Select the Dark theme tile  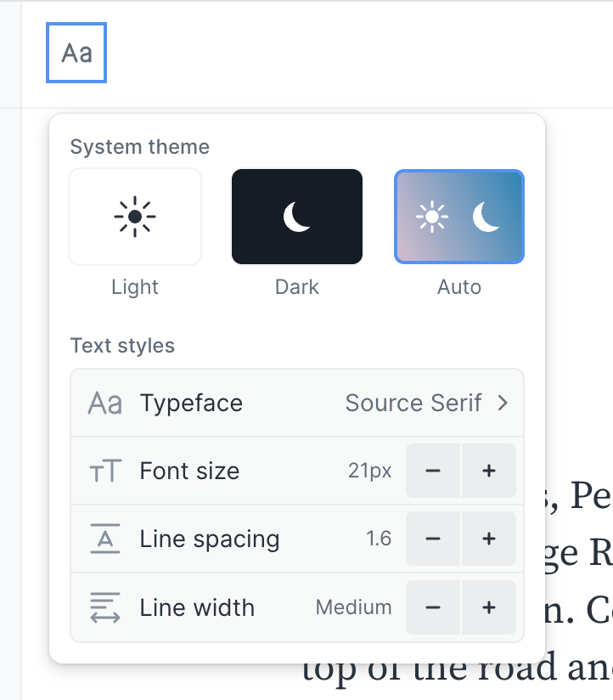pyautogui.click(x=297, y=217)
